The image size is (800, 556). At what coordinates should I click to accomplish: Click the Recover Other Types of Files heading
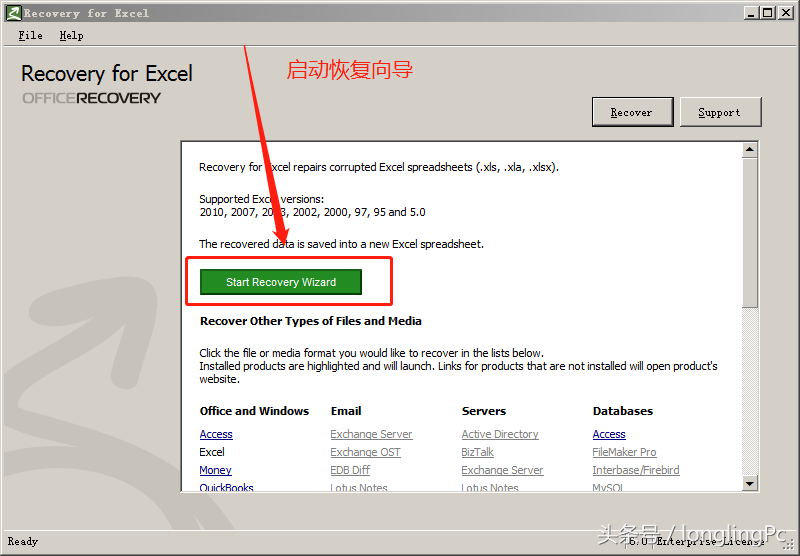coord(311,321)
